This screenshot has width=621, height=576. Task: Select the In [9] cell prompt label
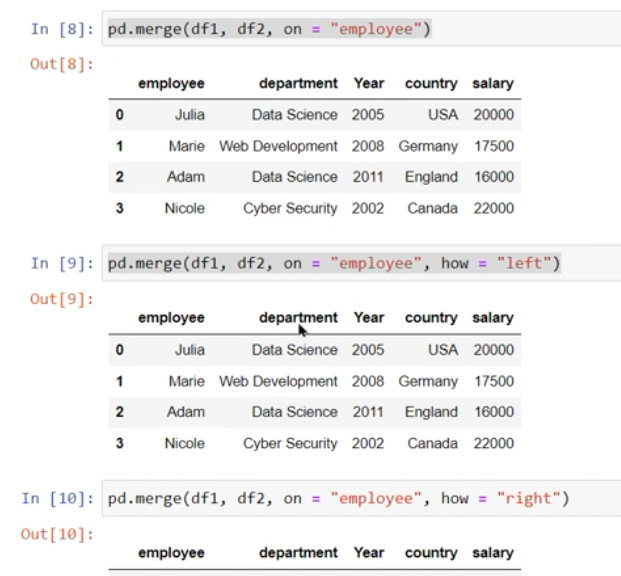(x=61, y=264)
